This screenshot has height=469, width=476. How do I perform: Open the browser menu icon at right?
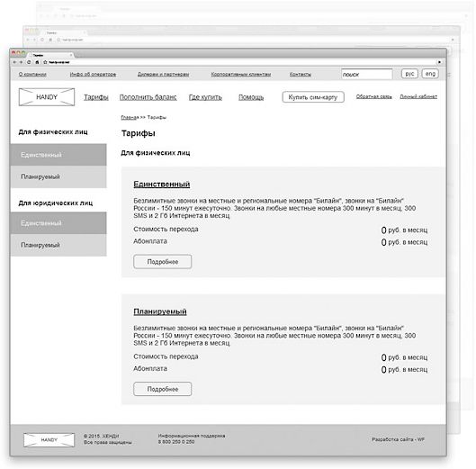click(439, 62)
